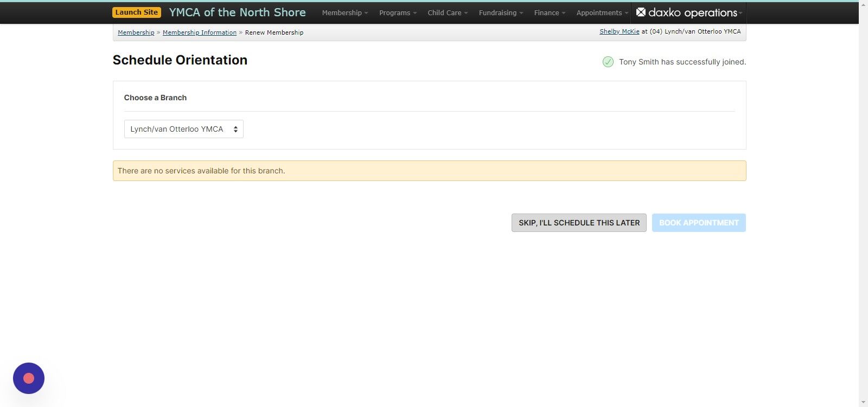Open the Programs menu
This screenshot has height=407, width=868.
point(398,12)
